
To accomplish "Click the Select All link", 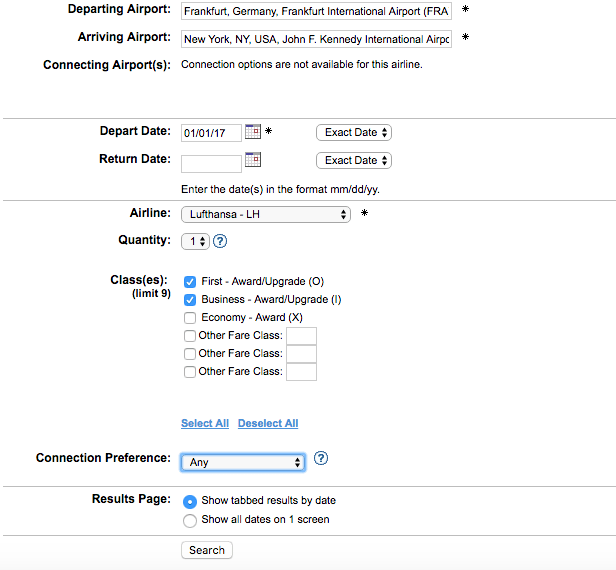I will pos(204,424).
